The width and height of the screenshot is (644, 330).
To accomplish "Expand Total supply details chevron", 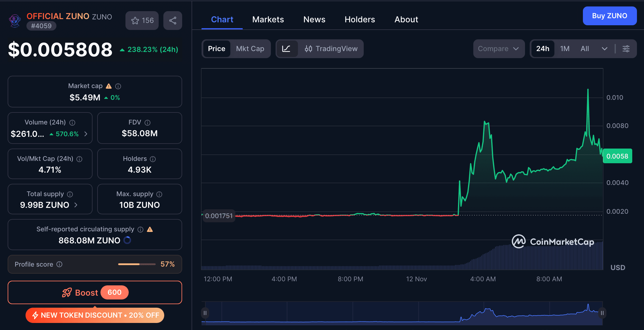I will [x=76, y=205].
